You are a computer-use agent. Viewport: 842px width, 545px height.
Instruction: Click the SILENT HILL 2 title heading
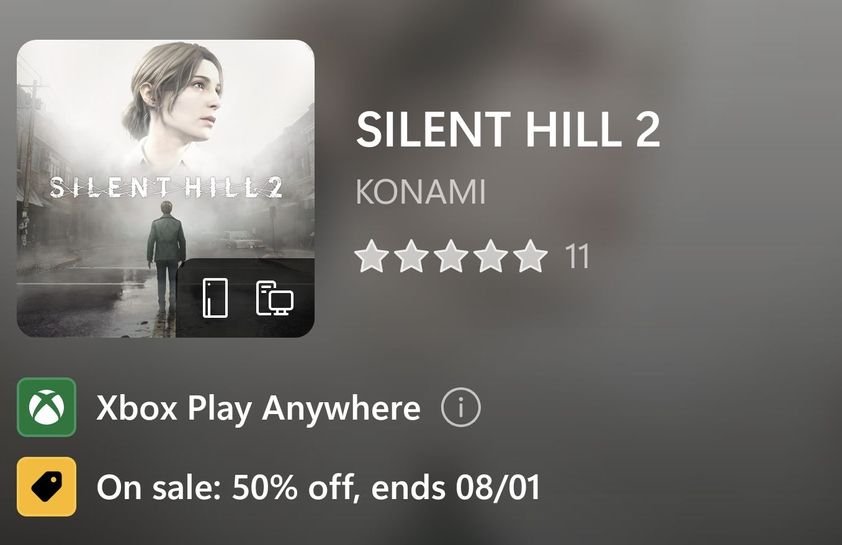[x=508, y=131]
